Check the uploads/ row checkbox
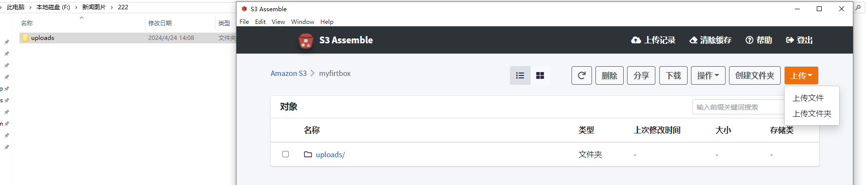Viewport: 868px width, 185px height. 285,154
